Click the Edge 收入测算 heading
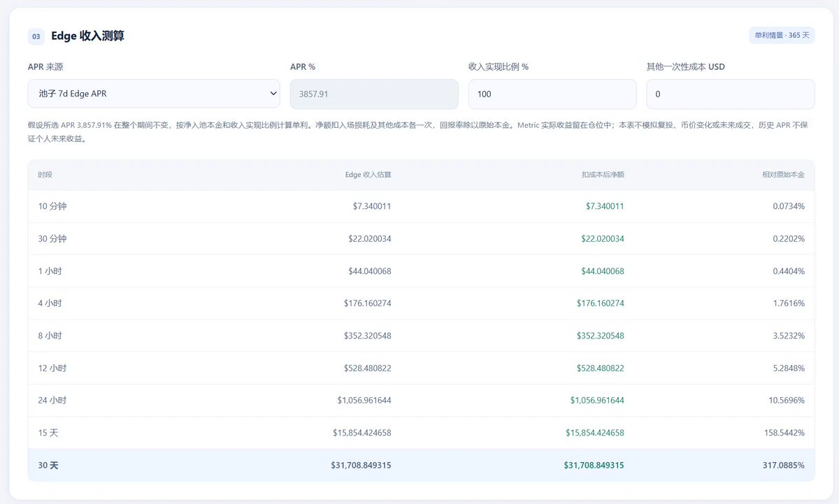Viewport: 839px width, 504px height. (87, 36)
